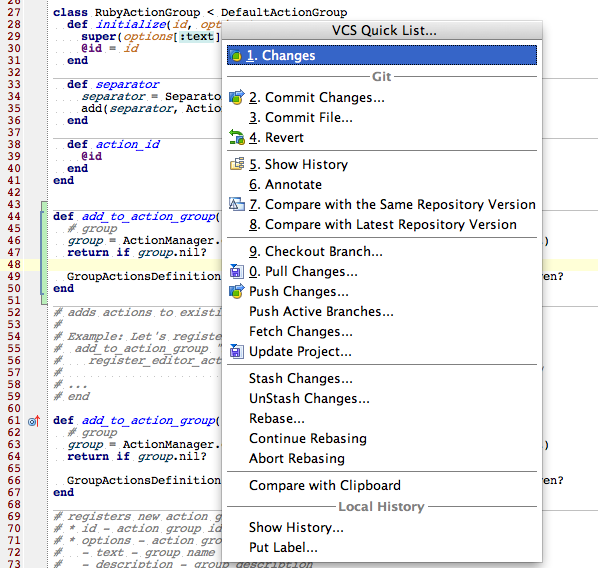Choose 'Compare with the Same Repository Version'
The image size is (598, 568).
pos(392,204)
